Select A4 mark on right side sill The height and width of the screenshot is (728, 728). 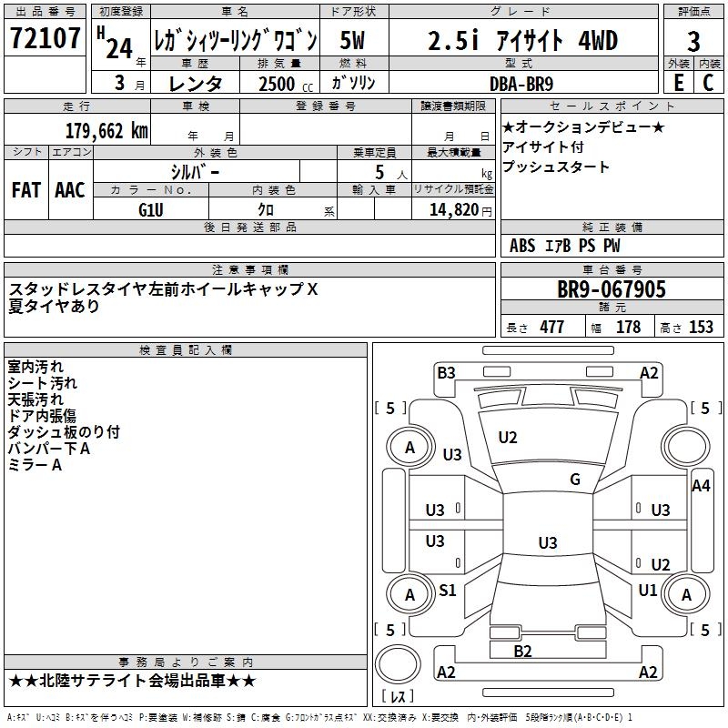tap(701, 486)
